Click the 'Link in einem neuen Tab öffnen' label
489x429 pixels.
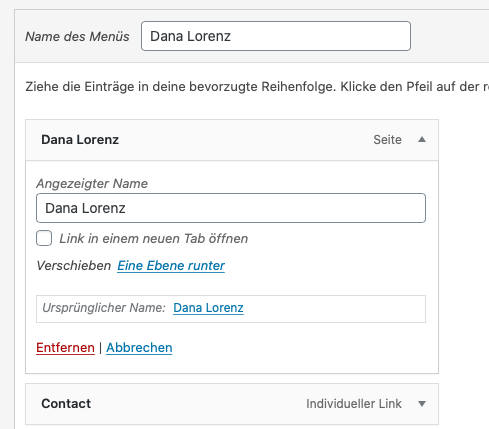point(153,239)
